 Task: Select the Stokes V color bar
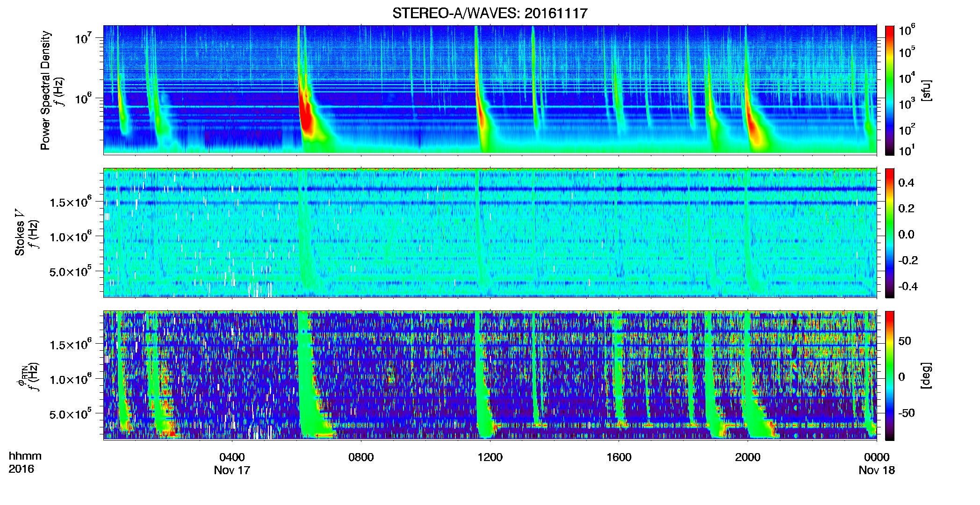coord(890,233)
